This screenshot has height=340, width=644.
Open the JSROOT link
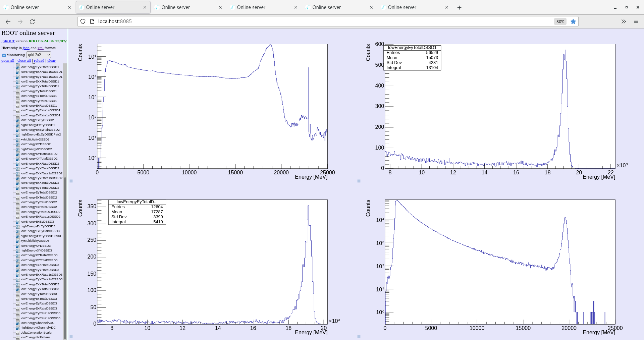(8, 41)
